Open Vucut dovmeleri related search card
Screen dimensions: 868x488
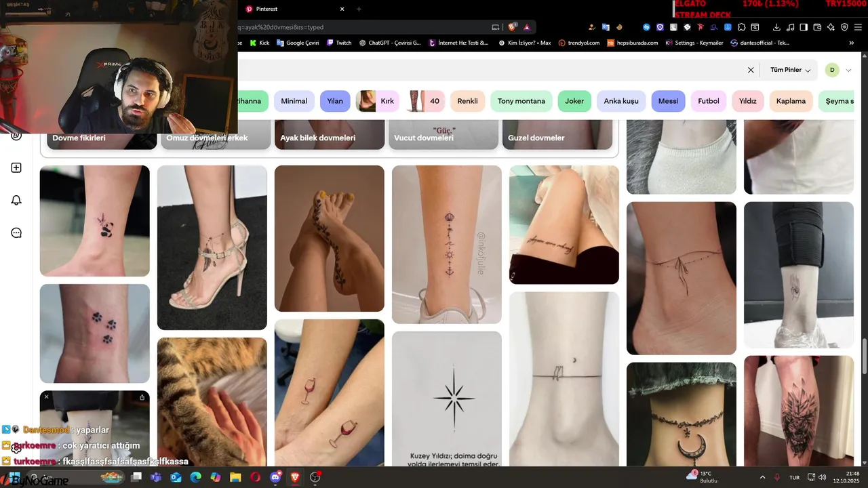pos(442,135)
